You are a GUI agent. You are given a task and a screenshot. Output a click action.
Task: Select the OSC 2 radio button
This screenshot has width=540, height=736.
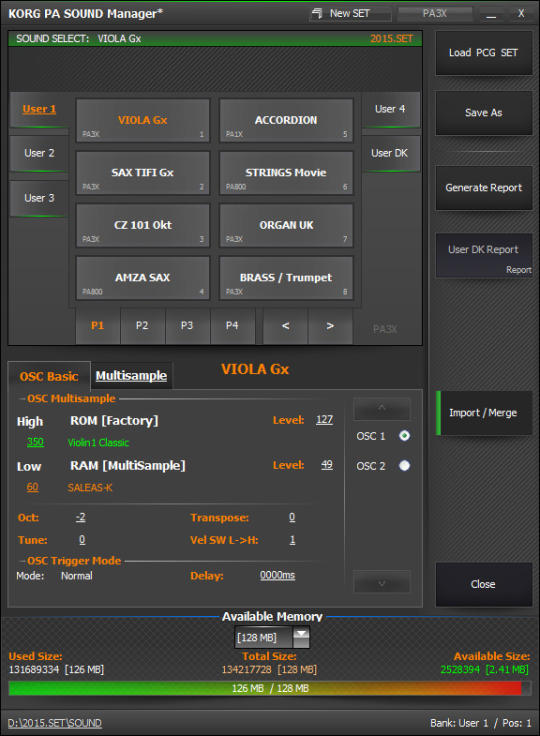tap(404, 466)
